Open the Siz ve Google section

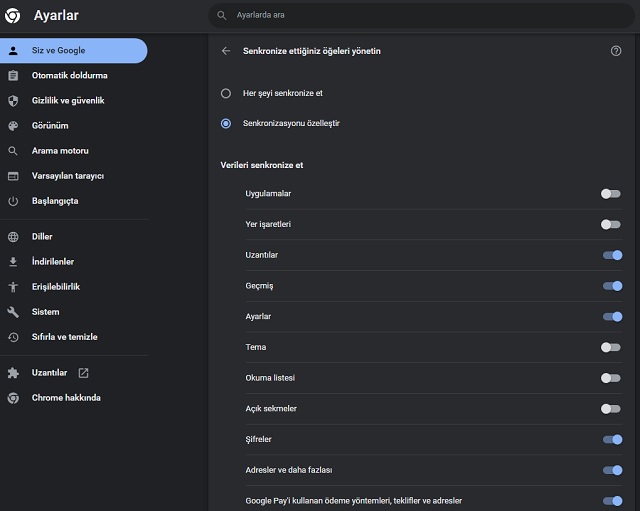click(73, 51)
